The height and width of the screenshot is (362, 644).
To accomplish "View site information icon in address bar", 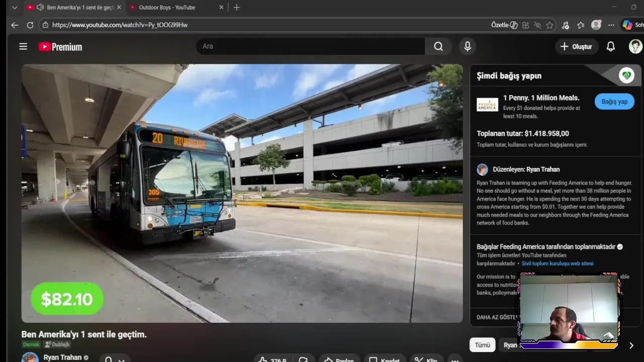I will [45, 25].
